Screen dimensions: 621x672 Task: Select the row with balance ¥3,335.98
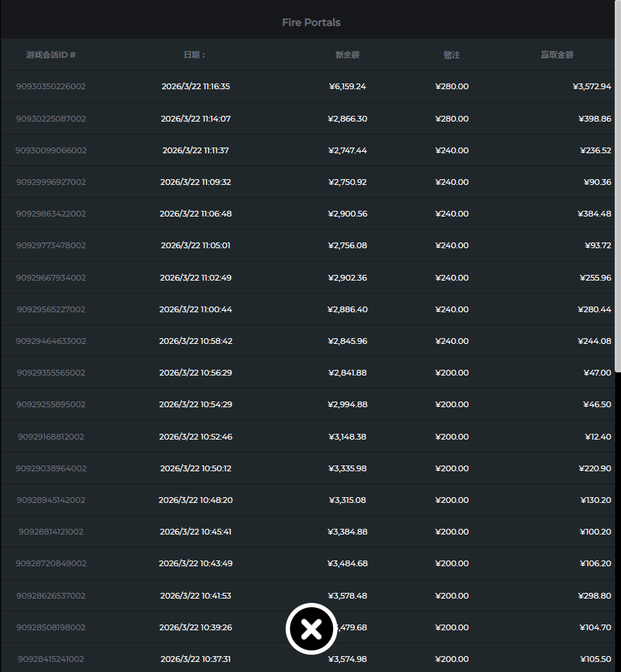348,468
